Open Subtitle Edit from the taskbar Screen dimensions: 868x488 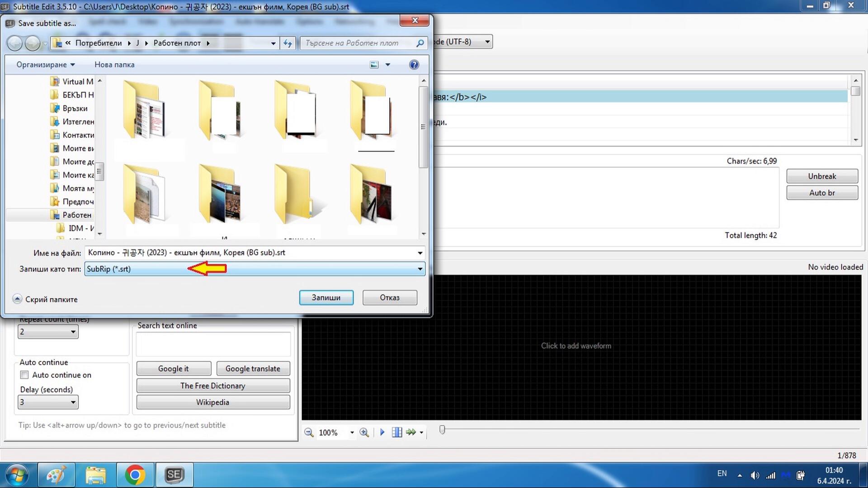click(x=175, y=475)
